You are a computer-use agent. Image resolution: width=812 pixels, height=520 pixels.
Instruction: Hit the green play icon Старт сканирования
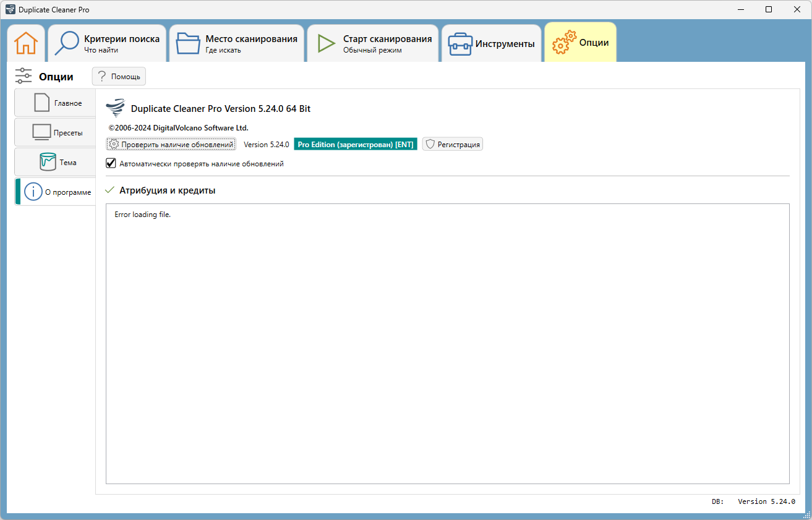326,43
